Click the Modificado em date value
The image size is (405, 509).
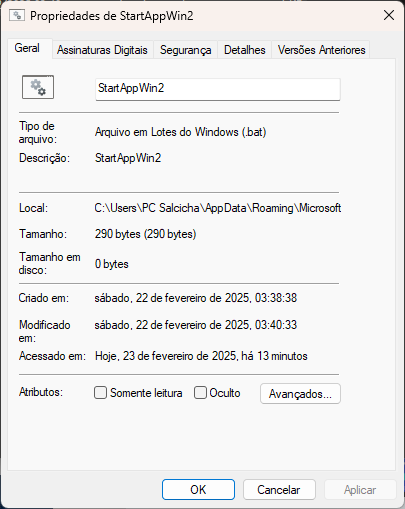click(x=196, y=325)
